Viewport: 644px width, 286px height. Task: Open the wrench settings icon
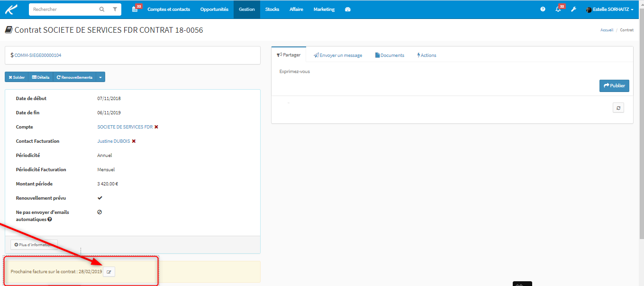(x=573, y=9)
